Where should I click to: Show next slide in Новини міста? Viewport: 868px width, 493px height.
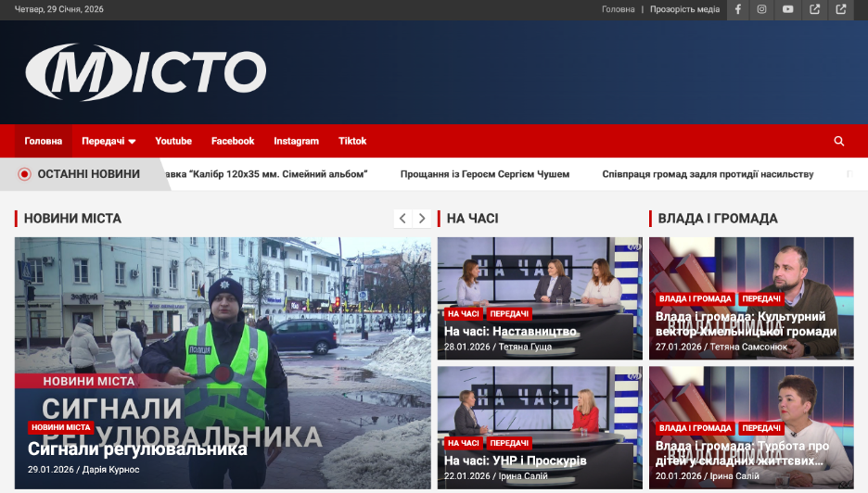click(422, 219)
